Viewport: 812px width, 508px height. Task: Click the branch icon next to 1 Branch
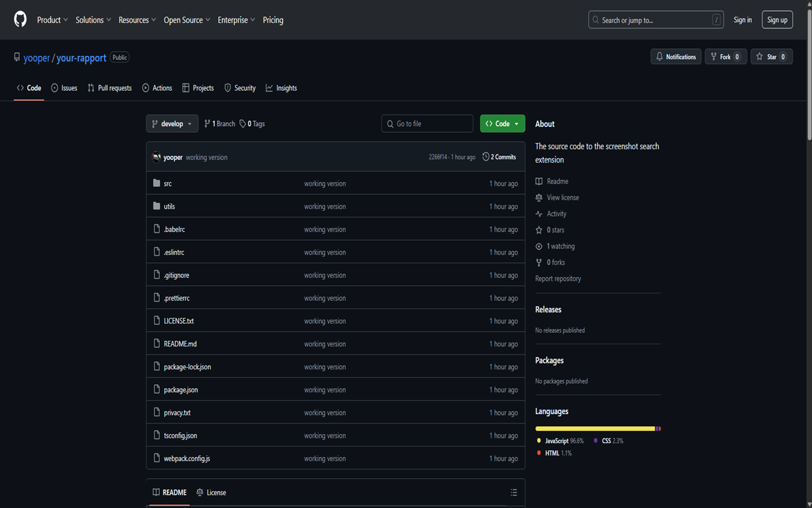tap(207, 124)
